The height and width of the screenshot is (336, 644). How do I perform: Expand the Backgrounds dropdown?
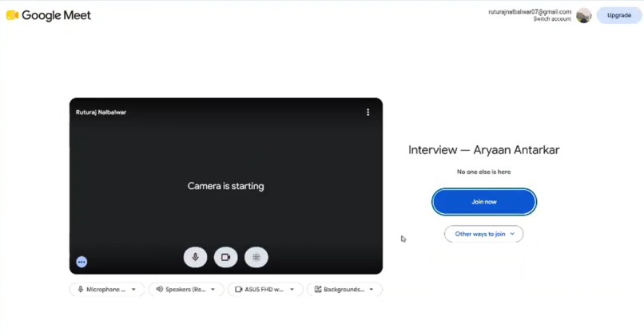[344, 289]
